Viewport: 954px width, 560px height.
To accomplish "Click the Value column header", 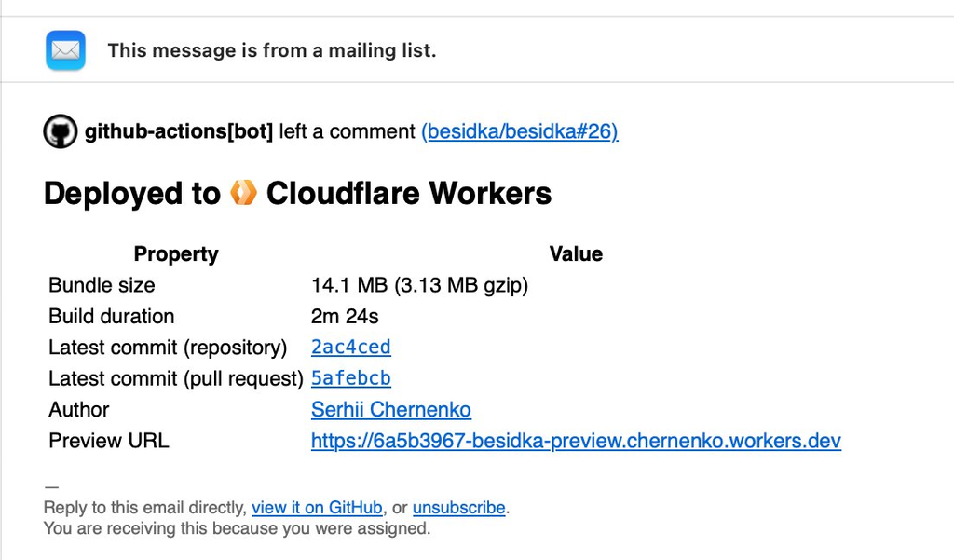I will (x=576, y=253).
